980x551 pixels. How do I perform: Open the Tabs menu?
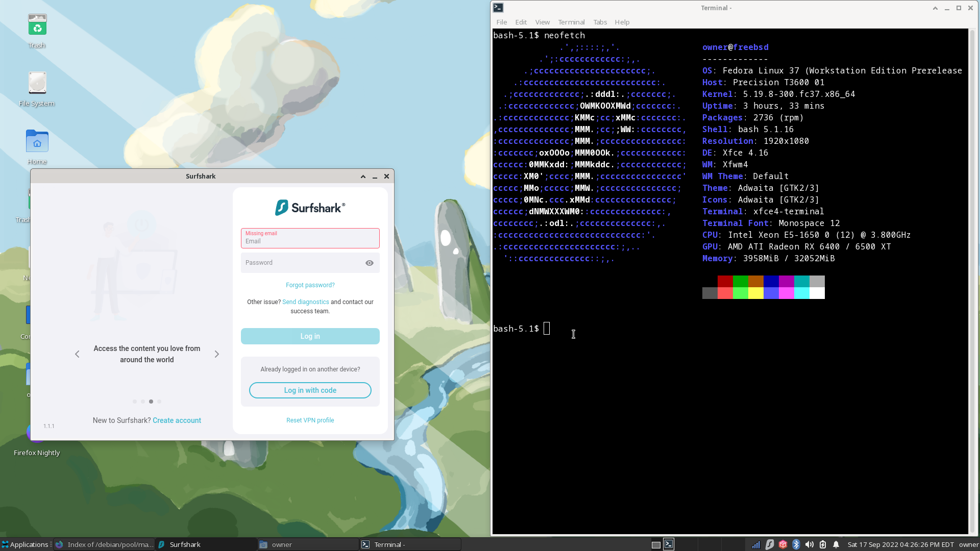600,22
